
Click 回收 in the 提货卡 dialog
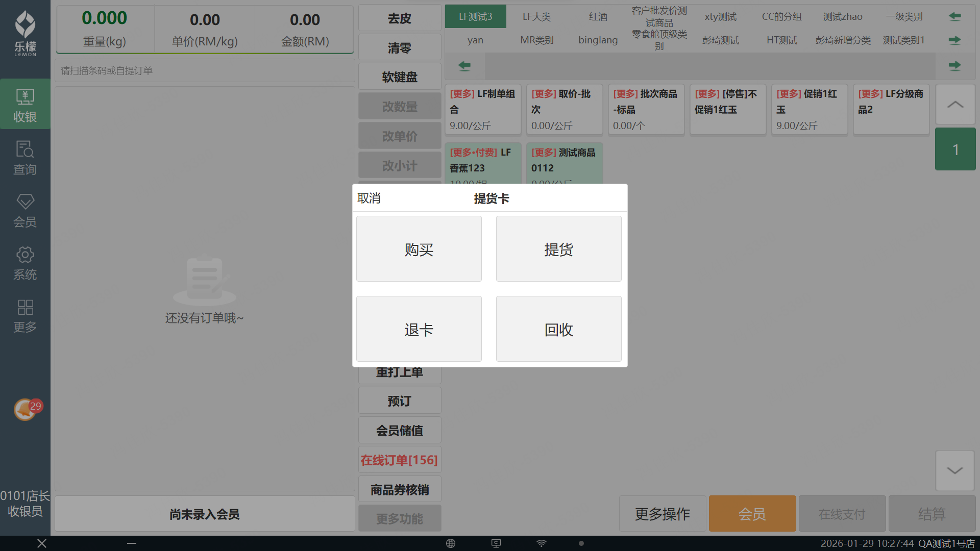coord(558,329)
